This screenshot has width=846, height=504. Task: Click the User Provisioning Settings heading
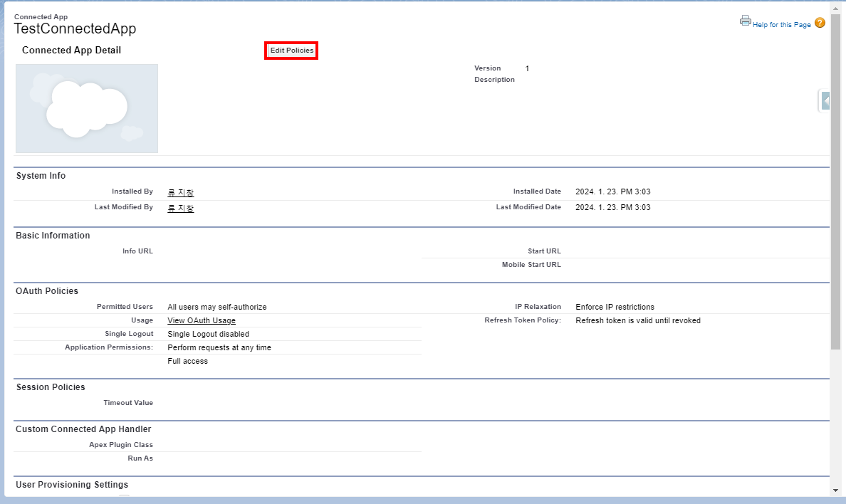(72, 485)
